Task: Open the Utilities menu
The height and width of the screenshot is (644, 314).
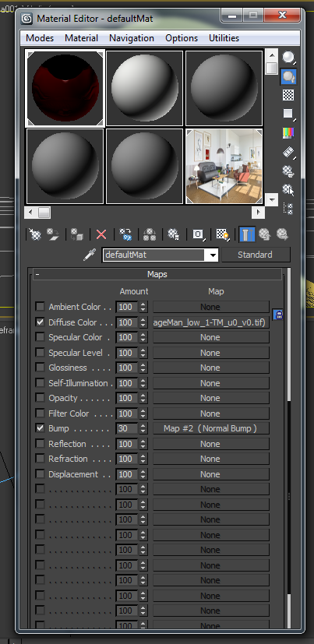Action: point(224,38)
